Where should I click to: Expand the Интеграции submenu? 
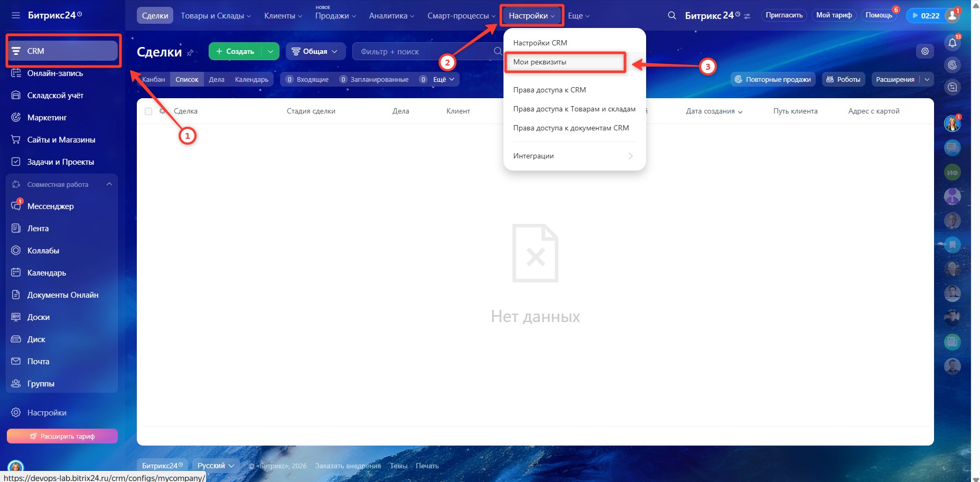(574, 156)
